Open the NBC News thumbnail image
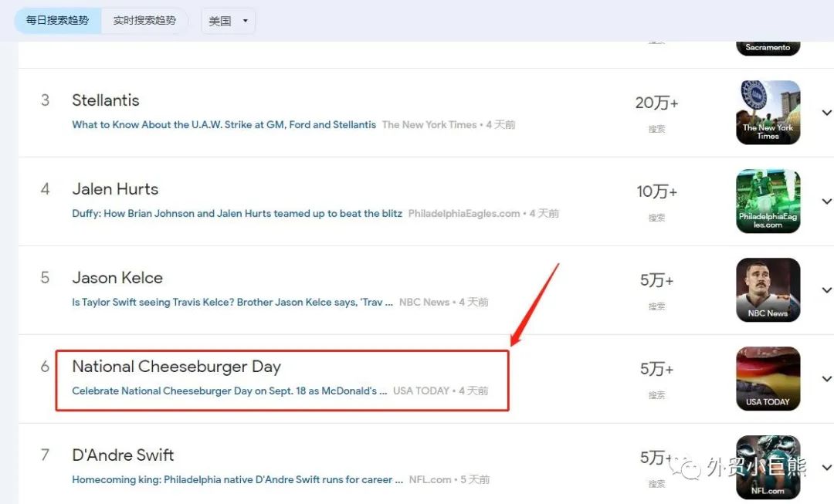The image size is (834, 504). 768,290
